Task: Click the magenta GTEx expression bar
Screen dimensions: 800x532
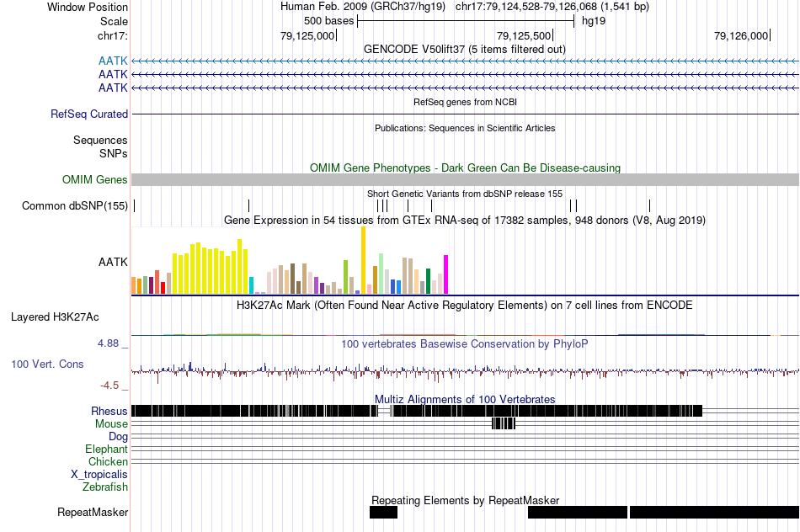Action: coord(446,274)
